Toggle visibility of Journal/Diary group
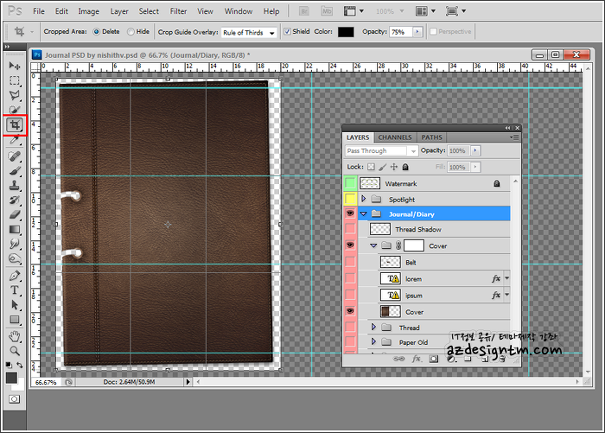The height and width of the screenshot is (433, 605). click(350, 213)
